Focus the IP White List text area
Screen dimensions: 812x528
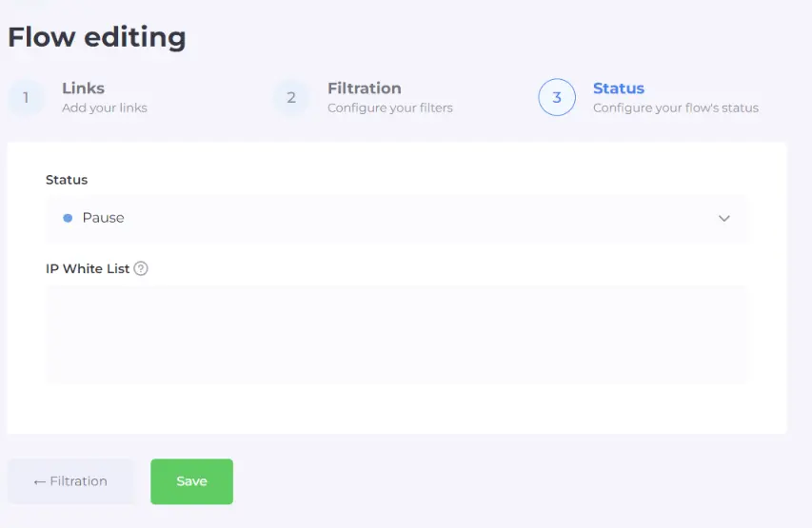pos(396,335)
